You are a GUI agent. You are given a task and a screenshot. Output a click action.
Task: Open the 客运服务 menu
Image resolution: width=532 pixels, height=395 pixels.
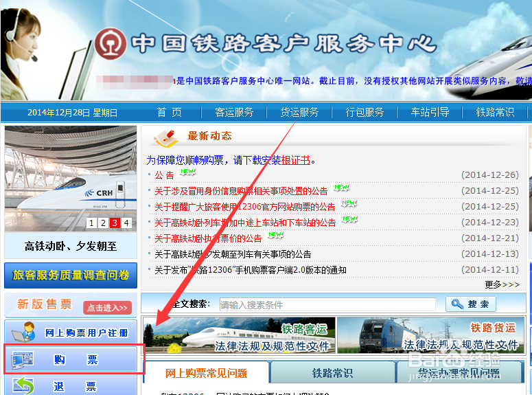tap(234, 112)
